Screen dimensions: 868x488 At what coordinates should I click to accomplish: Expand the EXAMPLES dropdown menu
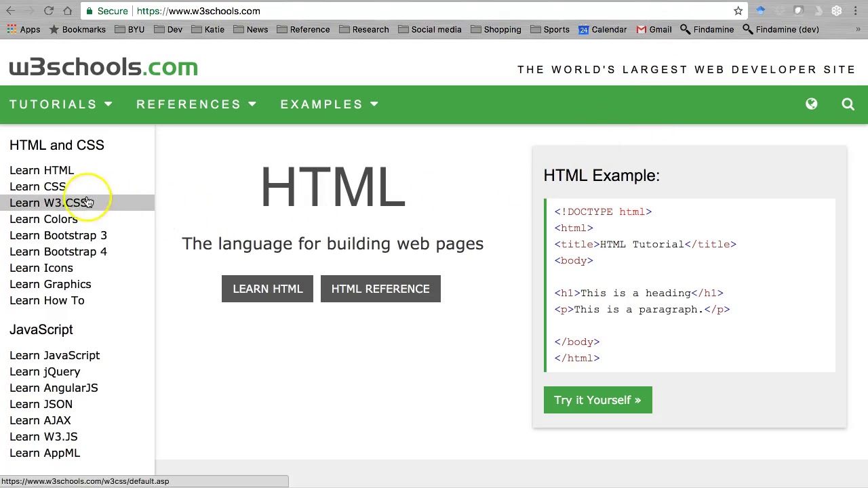click(x=330, y=104)
